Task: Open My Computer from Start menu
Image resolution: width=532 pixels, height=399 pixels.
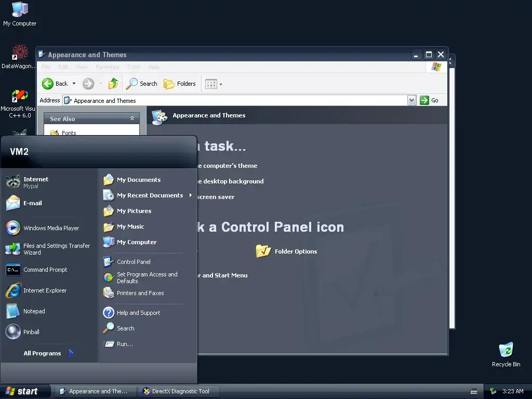Action: pyautogui.click(x=147, y=242)
